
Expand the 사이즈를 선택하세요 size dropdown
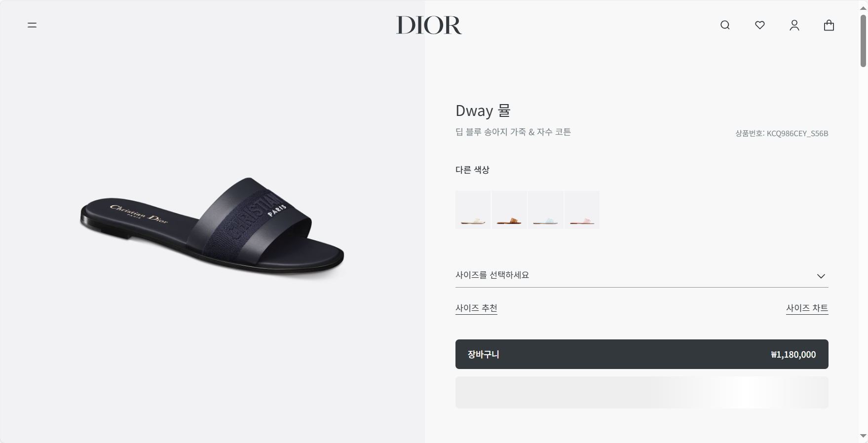pos(642,275)
